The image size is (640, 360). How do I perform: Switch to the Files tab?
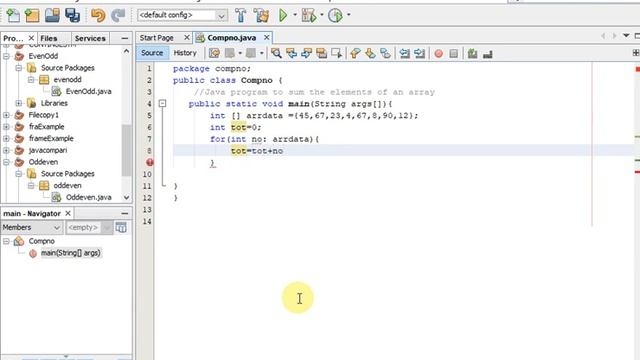tap(49, 38)
